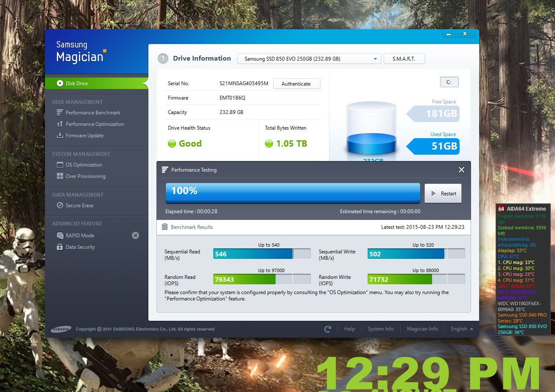The height and width of the screenshot is (392, 555).
Task: Click the Sequential Write 502 result bar
Action: coord(416,254)
